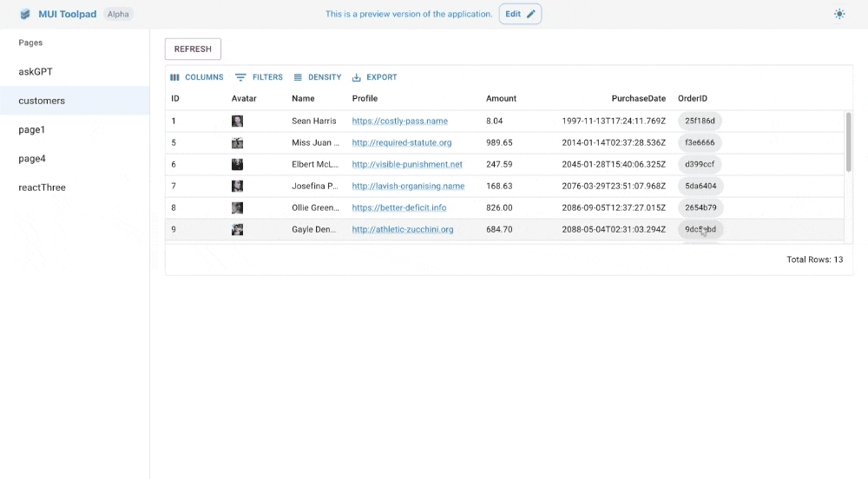Click the Edit button with pencil icon
The width and height of the screenshot is (868, 479).
click(520, 14)
